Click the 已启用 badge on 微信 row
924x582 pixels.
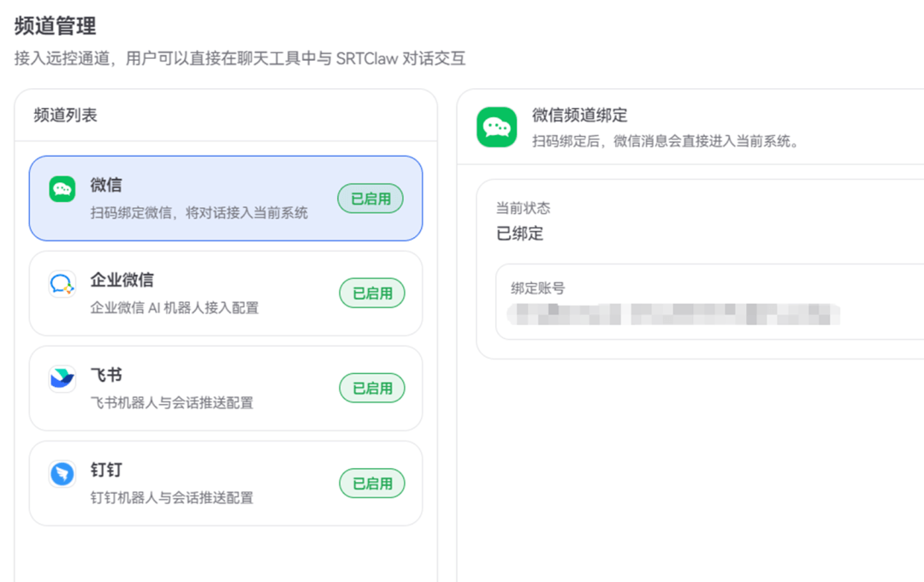click(x=370, y=199)
